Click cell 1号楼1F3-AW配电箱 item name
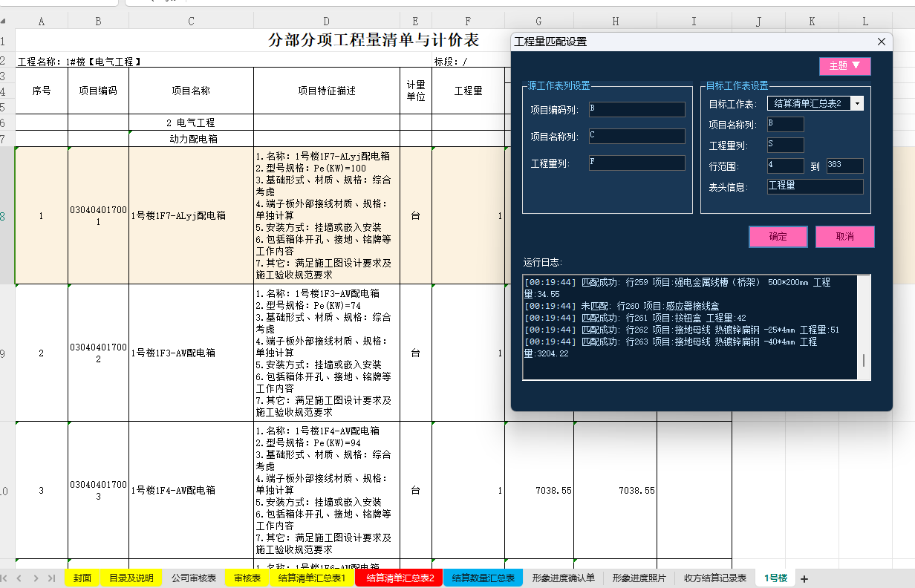The image size is (915, 588). 191,353
